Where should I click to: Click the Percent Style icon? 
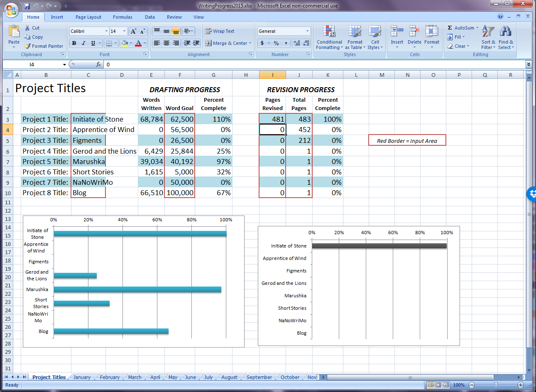[x=276, y=43]
